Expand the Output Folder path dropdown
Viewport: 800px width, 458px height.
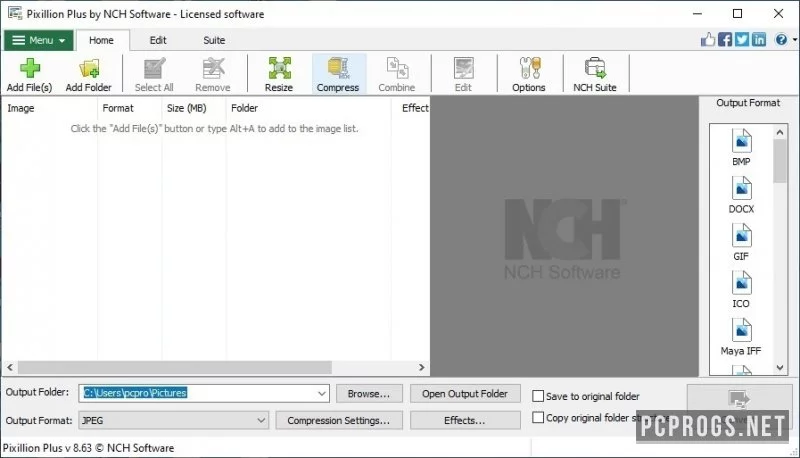point(322,393)
